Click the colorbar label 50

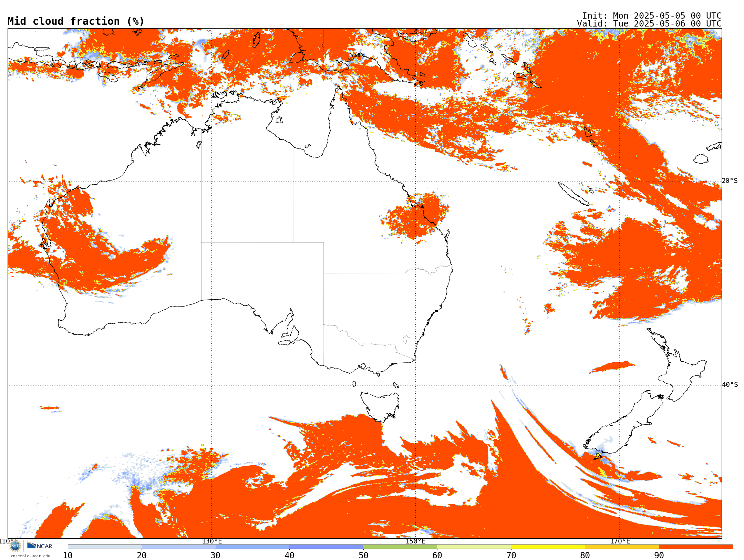coord(363,555)
